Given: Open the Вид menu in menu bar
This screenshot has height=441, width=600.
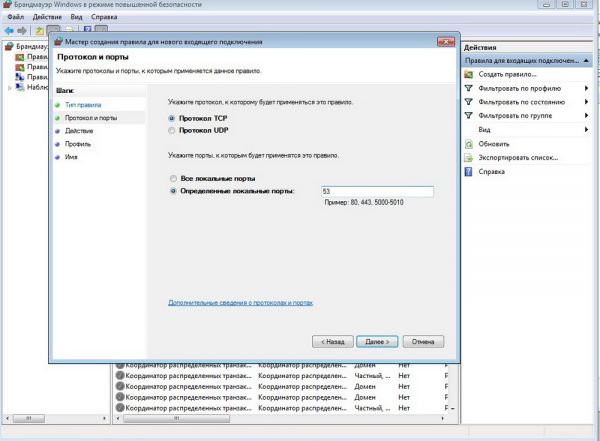Looking at the screenshot, I should (76, 17).
